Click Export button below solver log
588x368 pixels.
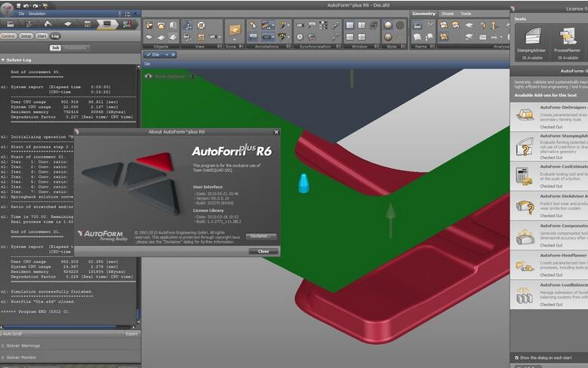[131, 334]
